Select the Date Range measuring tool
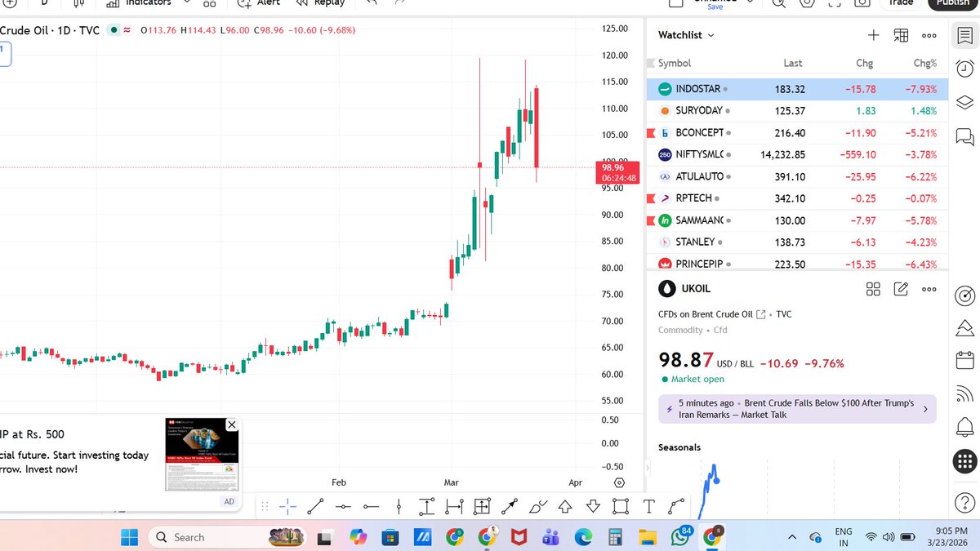This screenshot has width=980, height=551. pos(454,506)
